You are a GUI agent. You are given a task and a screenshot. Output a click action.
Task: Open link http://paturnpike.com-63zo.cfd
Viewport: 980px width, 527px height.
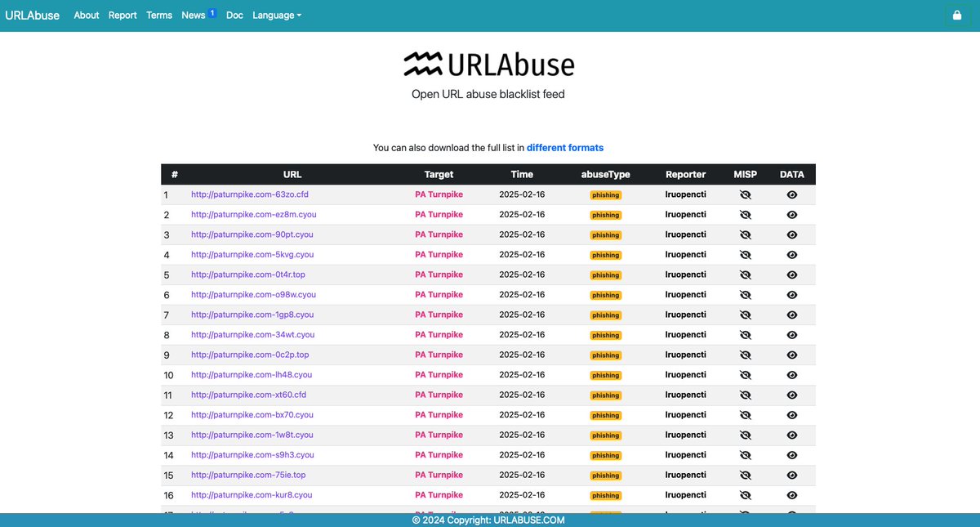coord(250,194)
